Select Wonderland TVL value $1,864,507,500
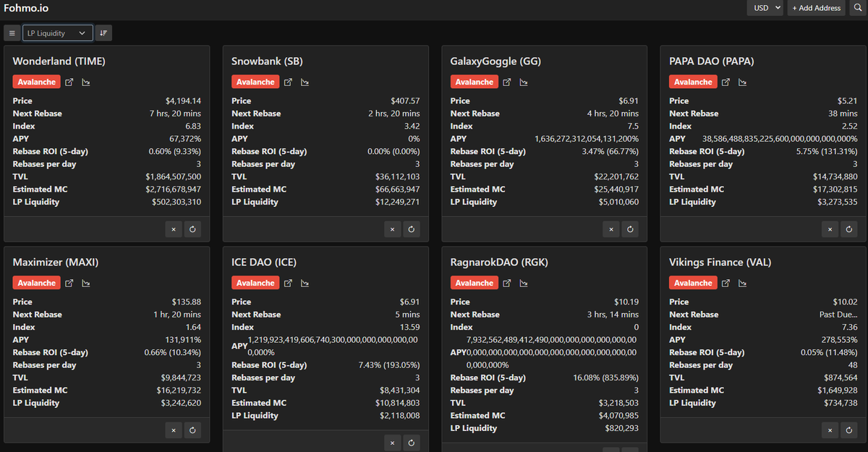 tap(173, 176)
